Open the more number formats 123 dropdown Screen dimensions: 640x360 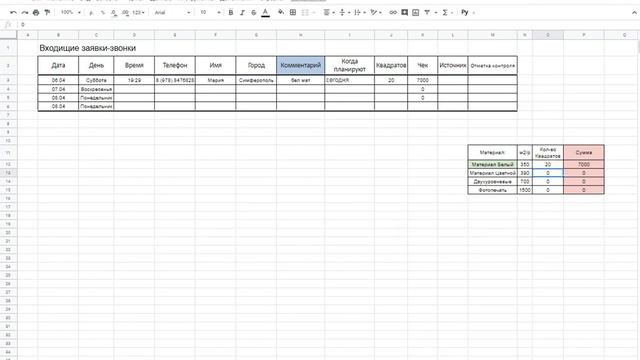point(138,13)
